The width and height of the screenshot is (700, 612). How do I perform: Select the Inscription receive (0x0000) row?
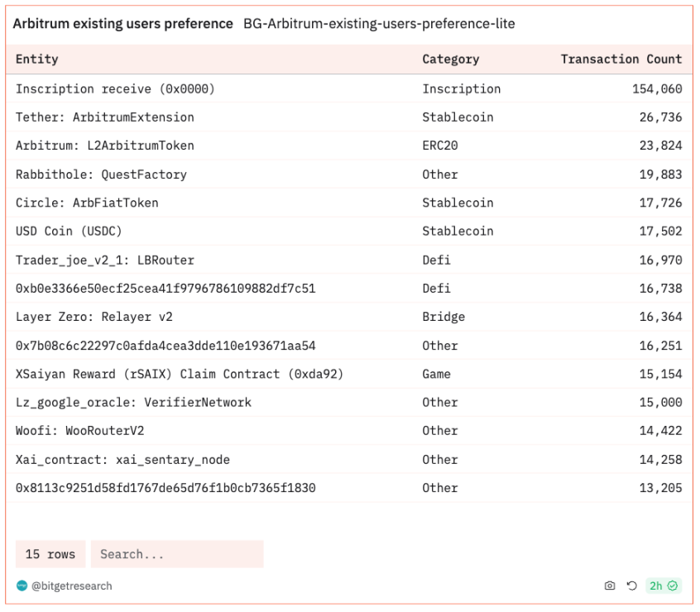point(115,88)
